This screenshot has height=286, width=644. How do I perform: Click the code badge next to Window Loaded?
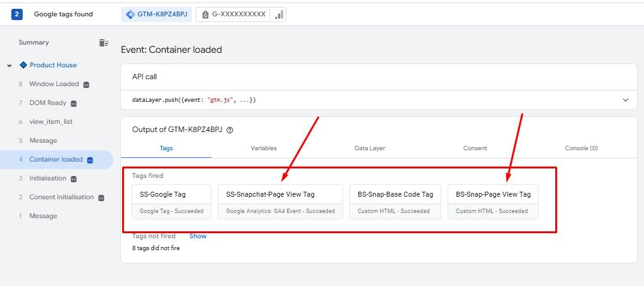86,84
